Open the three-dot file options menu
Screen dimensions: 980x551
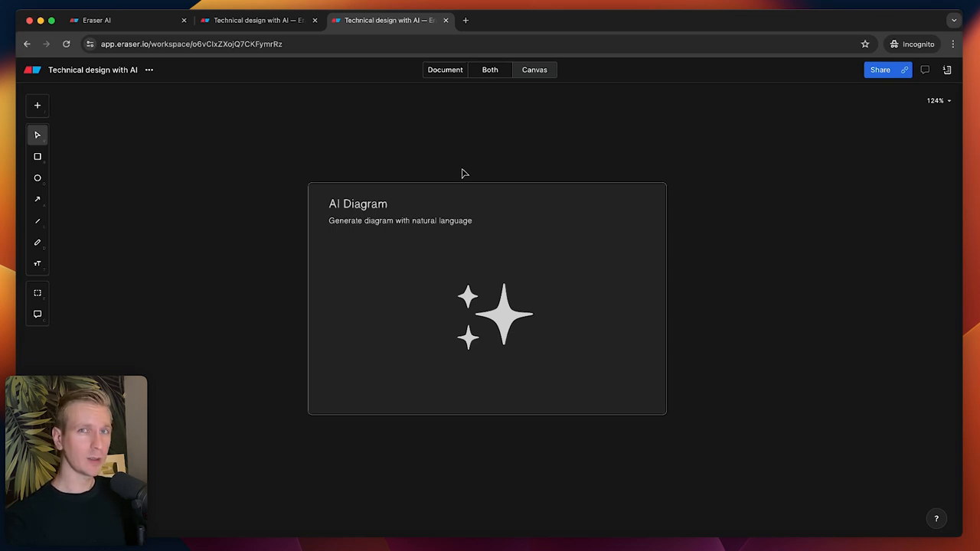[149, 70]
